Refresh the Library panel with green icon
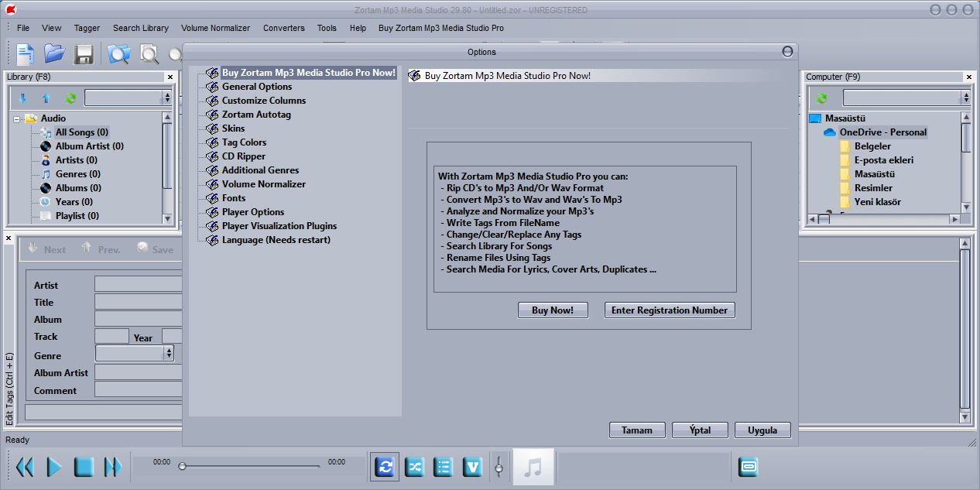The height and width of the screenshot is (490, 980). click(70, 98)
